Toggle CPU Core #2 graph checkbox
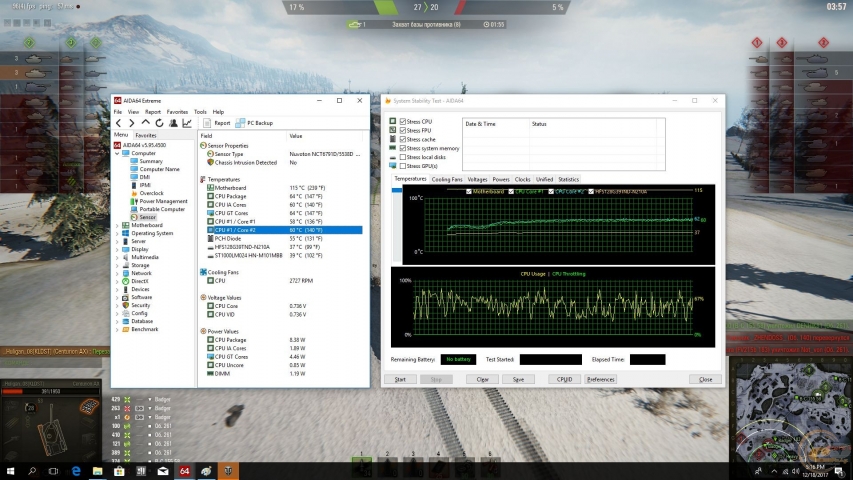853x480 pixels. pyautogui.click(x=551, y=192)
